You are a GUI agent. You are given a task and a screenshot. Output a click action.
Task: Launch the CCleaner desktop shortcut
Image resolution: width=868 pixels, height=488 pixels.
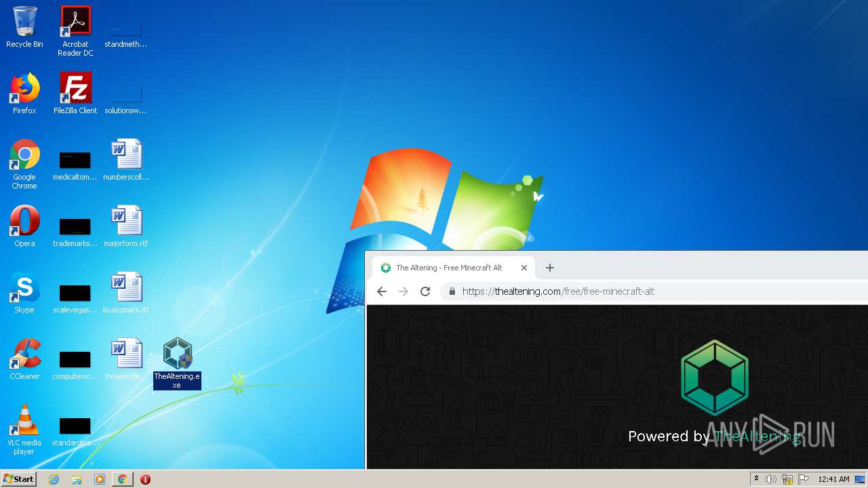[24, 359]
